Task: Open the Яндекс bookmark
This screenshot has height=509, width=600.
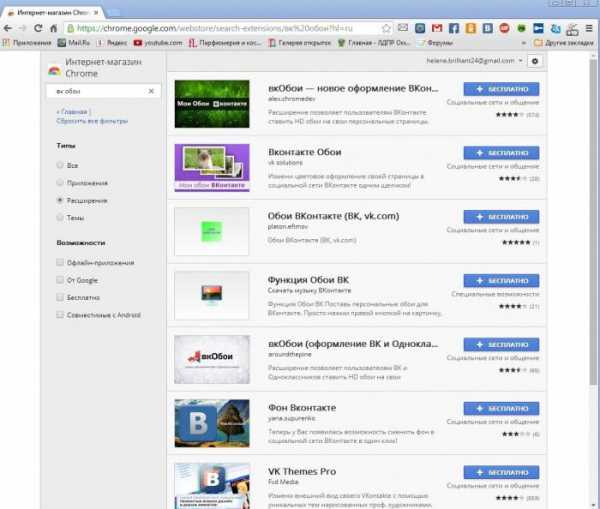Action: click(x=111, y=43)
